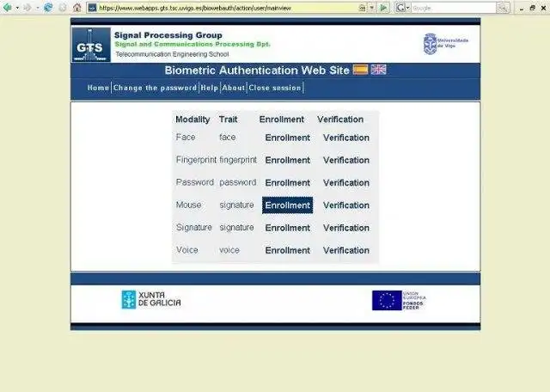Open the back button history dropdown arrow
This screenshot has width=550, height=392.
click(17, 8)
